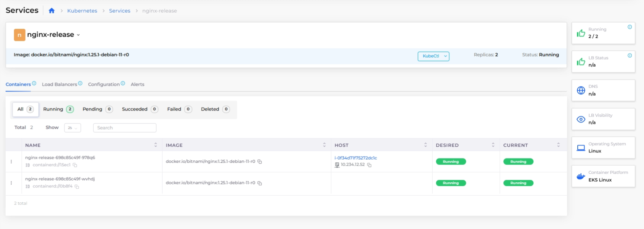Click the eye icon on LB Visibility card

click(x=581, y=119)
